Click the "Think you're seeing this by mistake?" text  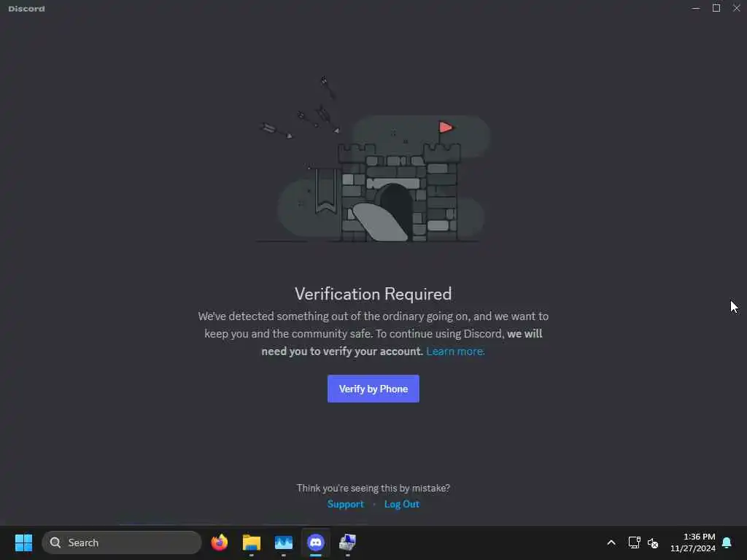373,488
